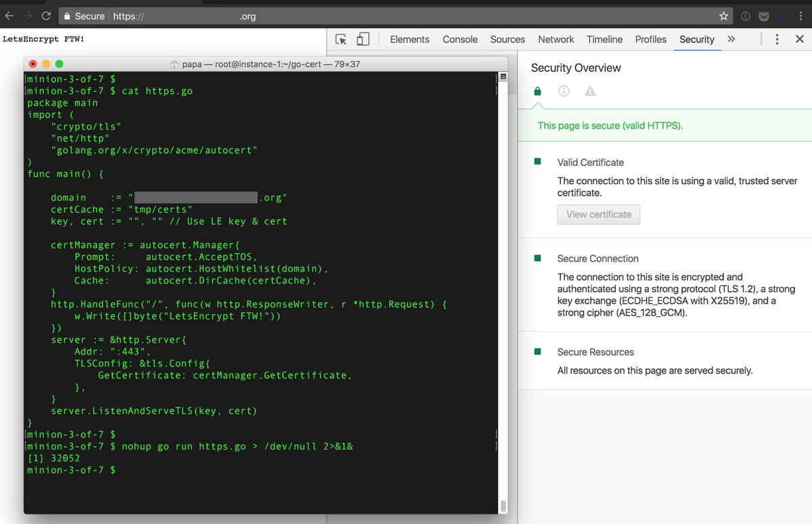
Task: Reload the page with refresh icon
Action: click(46, 16)
